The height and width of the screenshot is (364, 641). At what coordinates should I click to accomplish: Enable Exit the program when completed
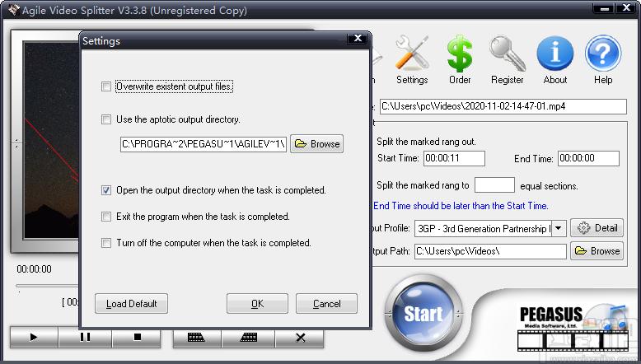(106, 217)
